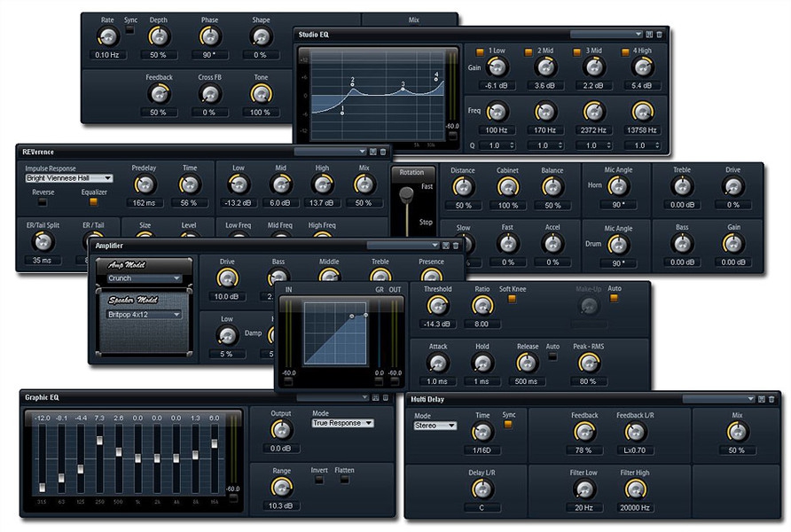
Task: Open the Impulse Response dropdown
Action: click(69, 178)
